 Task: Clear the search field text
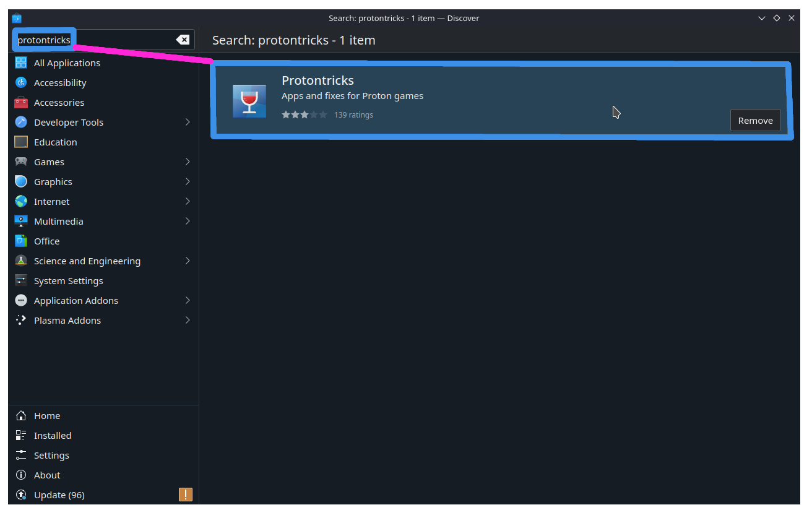point(183,40)
